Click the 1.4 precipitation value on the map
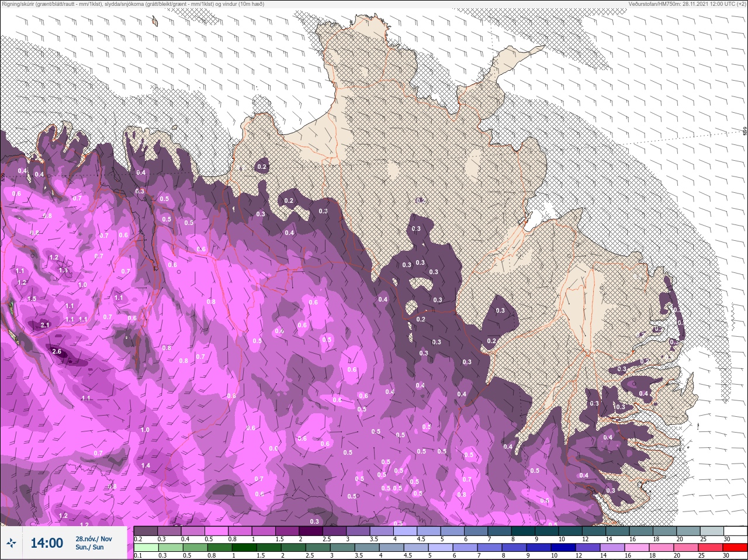Screen dimensions: 748x560 [x=146, y=466]
